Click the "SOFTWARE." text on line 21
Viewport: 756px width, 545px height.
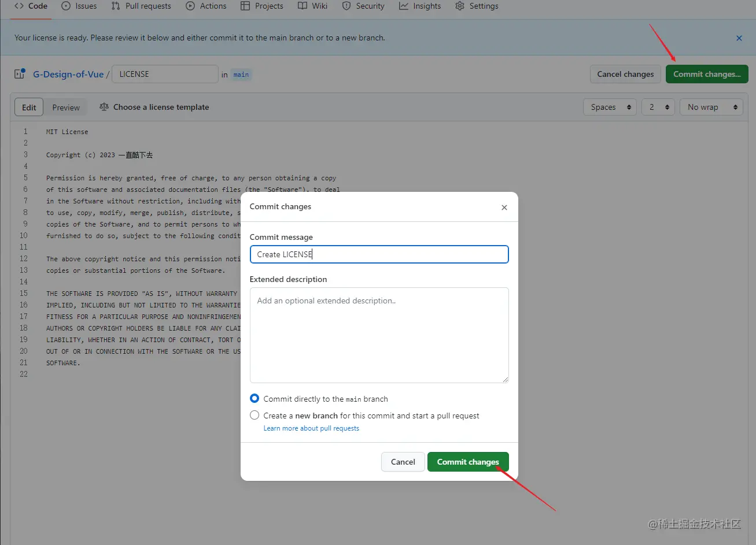click(x=63, y=363)
